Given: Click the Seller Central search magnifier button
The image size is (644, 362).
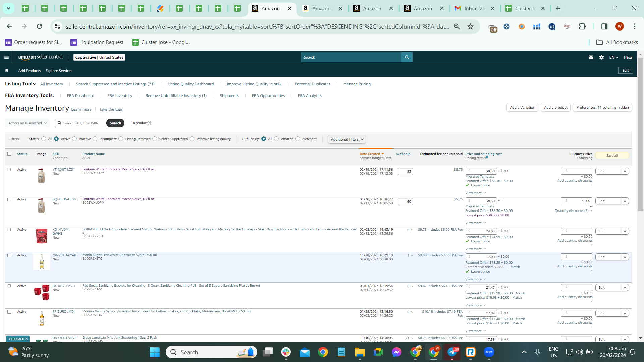Looking at the screenshot, I should click(407, 57).
